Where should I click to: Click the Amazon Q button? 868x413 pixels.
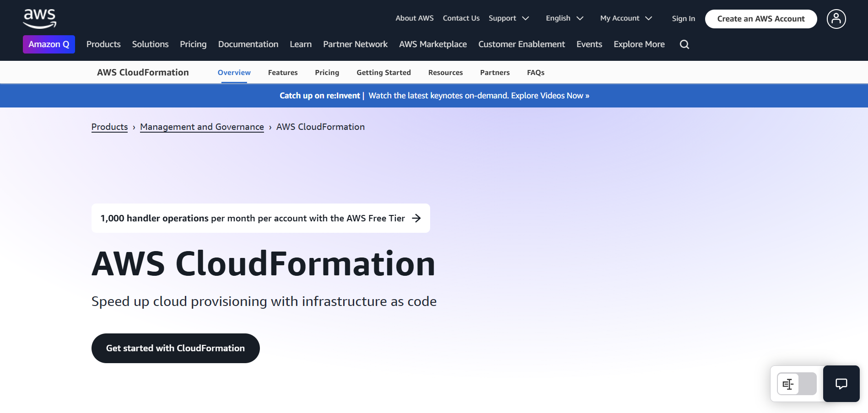coord(49,44)
